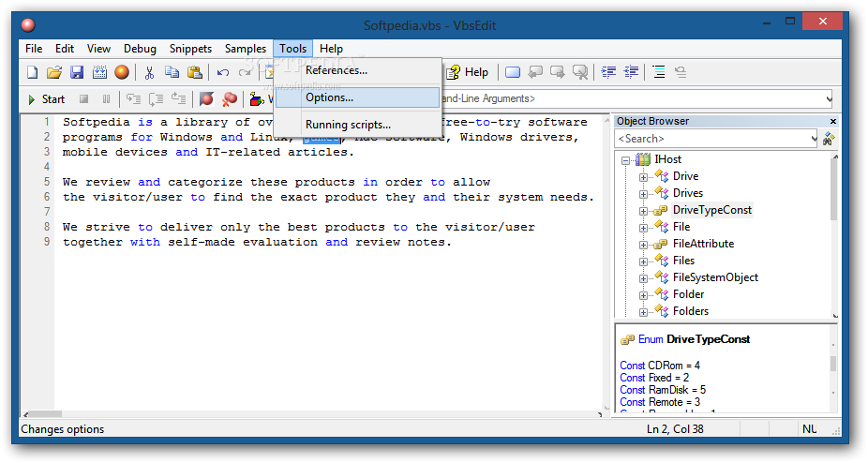Open the Edit menu
Screen dimensions: 868x463
[x=65, y=49]
